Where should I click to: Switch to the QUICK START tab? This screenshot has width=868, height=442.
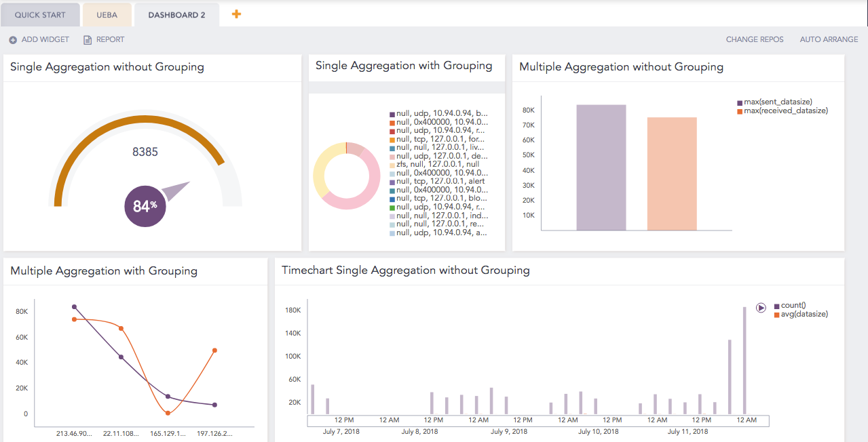tap(39, 14)
